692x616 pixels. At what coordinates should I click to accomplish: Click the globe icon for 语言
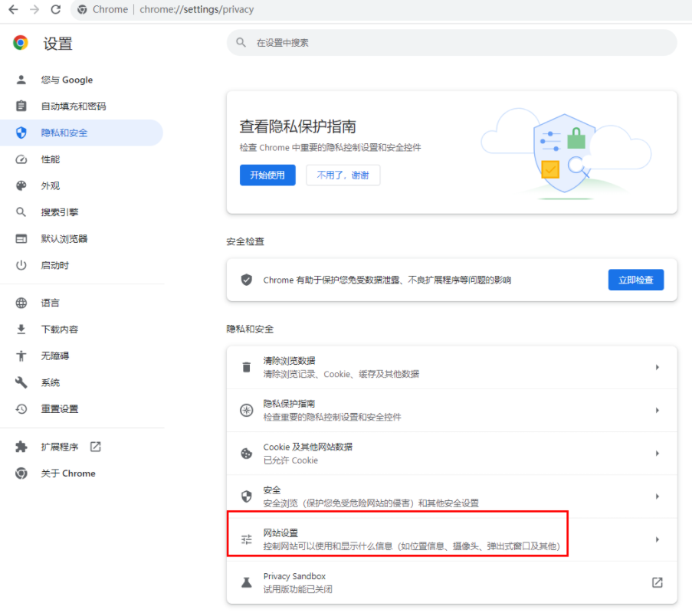21,303
